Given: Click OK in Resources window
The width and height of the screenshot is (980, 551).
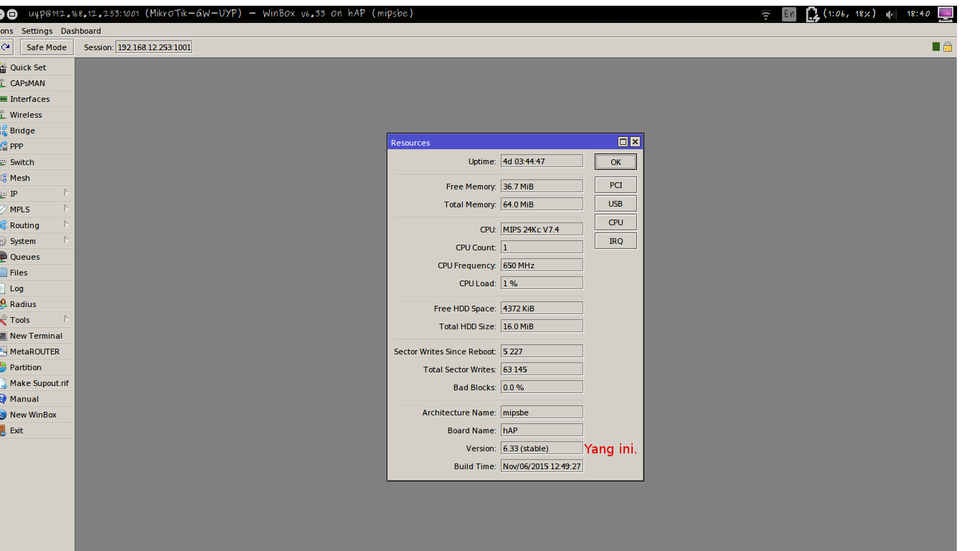Looking at the screenshot, I should point(616,162).
